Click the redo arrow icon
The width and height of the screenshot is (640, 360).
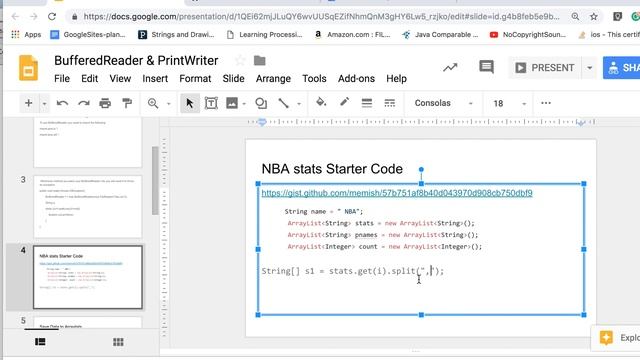[x=84, y=103]
